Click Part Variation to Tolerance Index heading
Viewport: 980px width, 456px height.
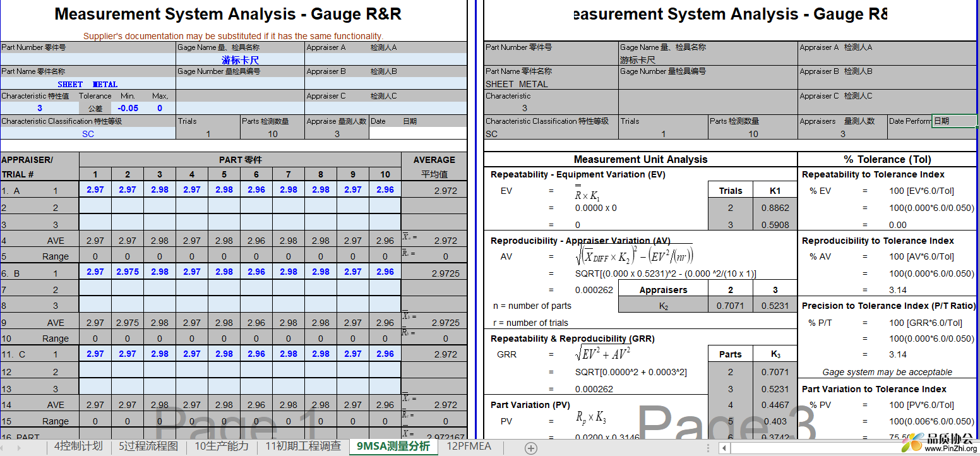click(874, 389)
